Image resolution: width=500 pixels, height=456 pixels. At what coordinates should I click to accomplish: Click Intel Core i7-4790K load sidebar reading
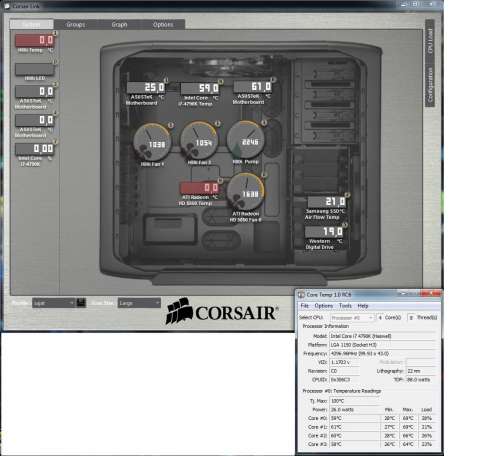(34, 149)
